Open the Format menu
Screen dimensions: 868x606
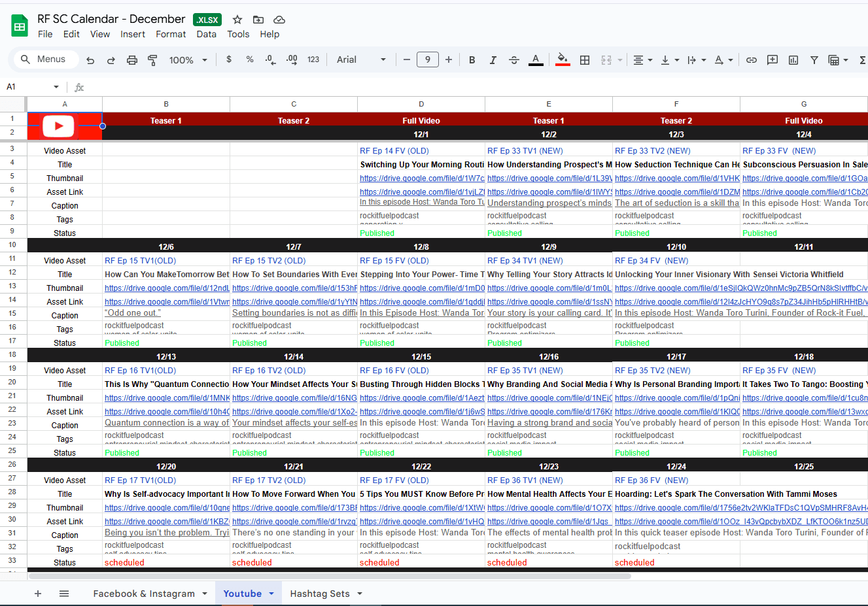171,34
